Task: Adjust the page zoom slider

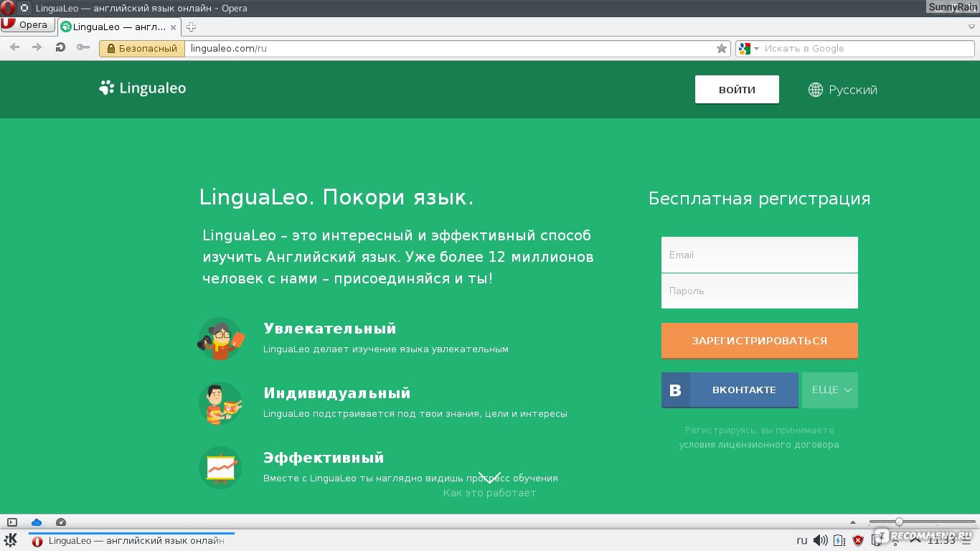Action: tap(922, 522)
